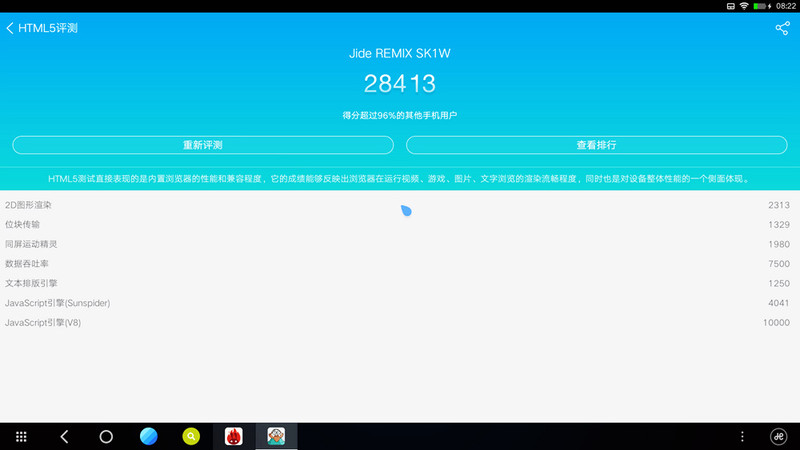The width and height of the screenshot is (800, 450).
Task: Tap the 重新评测 button
Action: coord(203,145)
